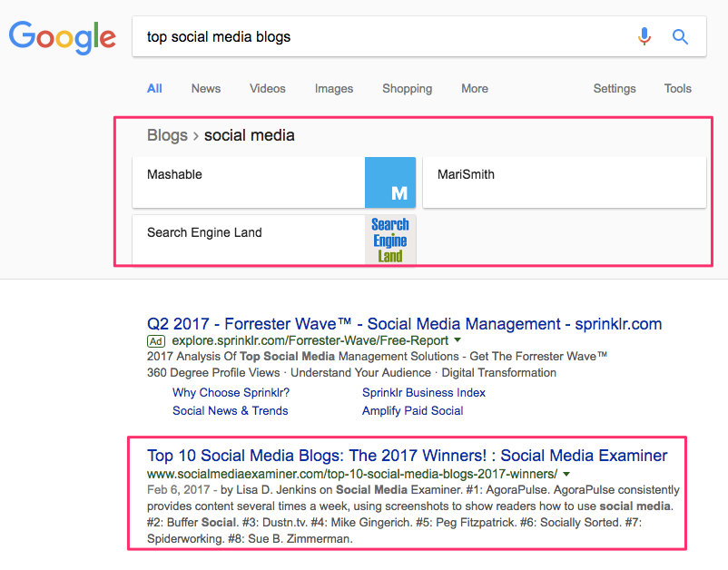Image resolution: width=728 pixels, height=570 pixels.
Task: Click the 'Digital Transformation' ad text
Action: pyautogui.click(x=498, y=373)
